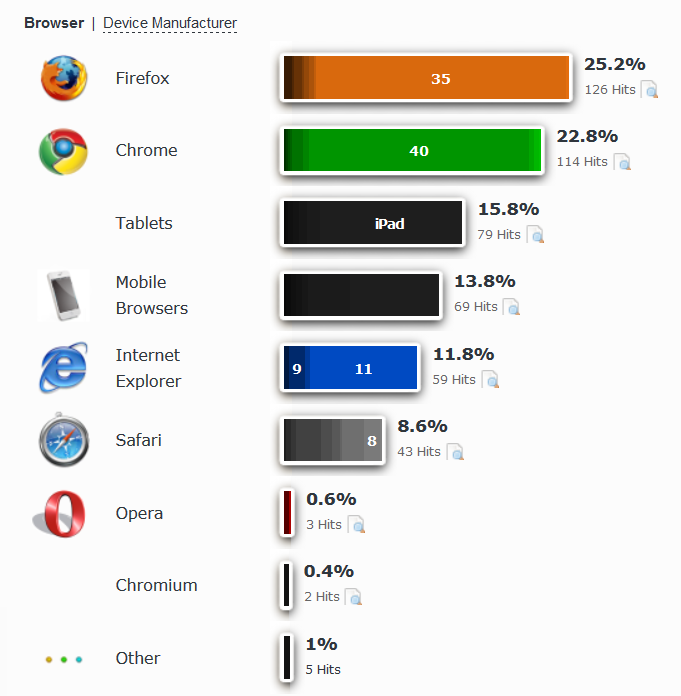Viewport: 681px width, 696px height.
Task: Open details icon beside 43 Hits
Action: click(455, 452)
